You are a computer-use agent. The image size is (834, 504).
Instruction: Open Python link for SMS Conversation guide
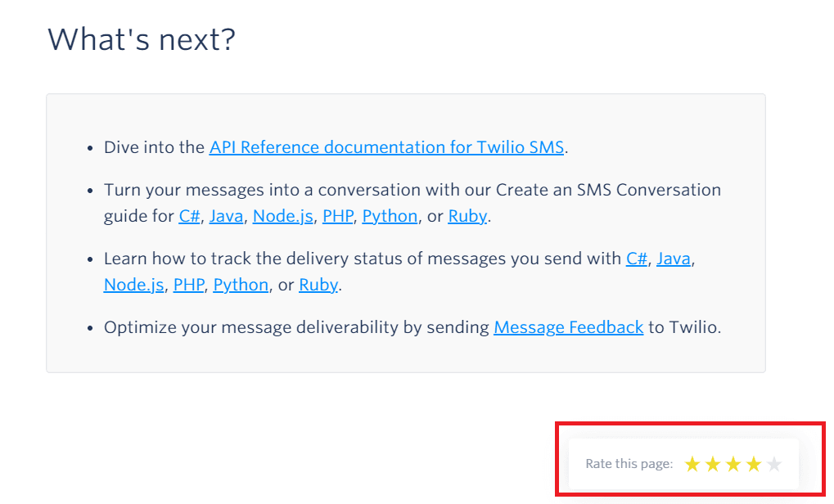[x=390, y=216]
